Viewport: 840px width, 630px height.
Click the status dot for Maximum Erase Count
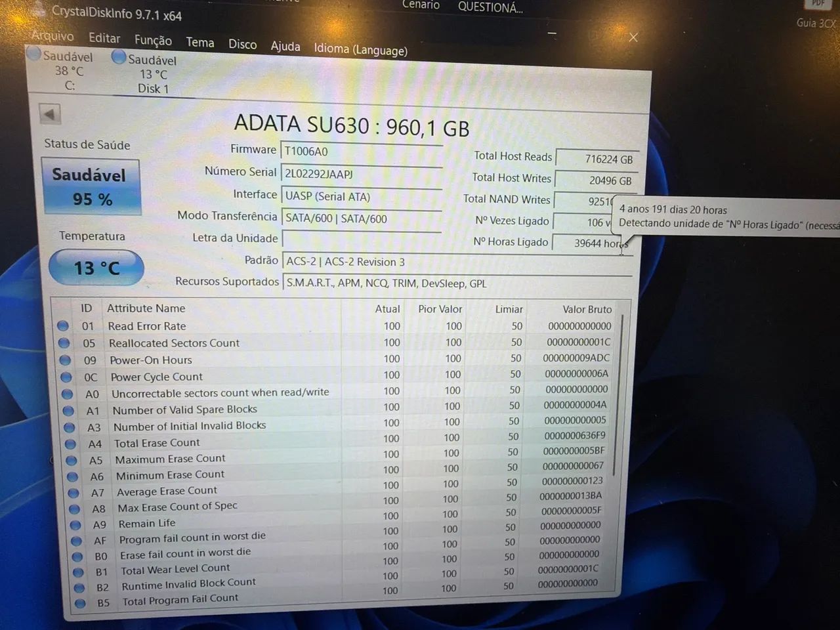pyautogui.click(x=72, y=460)
